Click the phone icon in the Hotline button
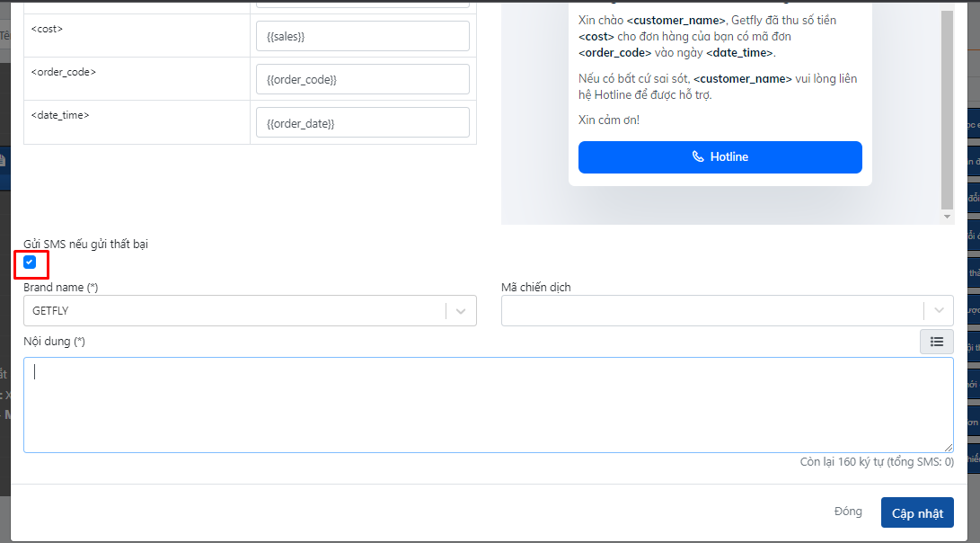 point(698,156)
